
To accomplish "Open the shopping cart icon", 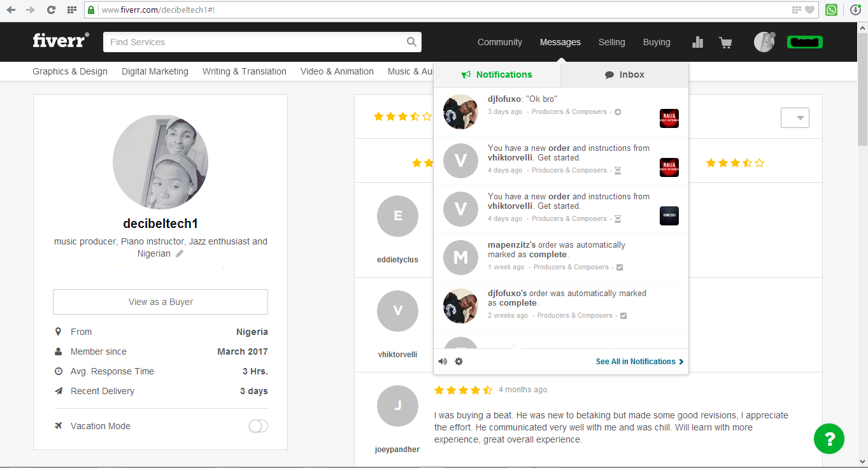I will click(x=725, y=43).
